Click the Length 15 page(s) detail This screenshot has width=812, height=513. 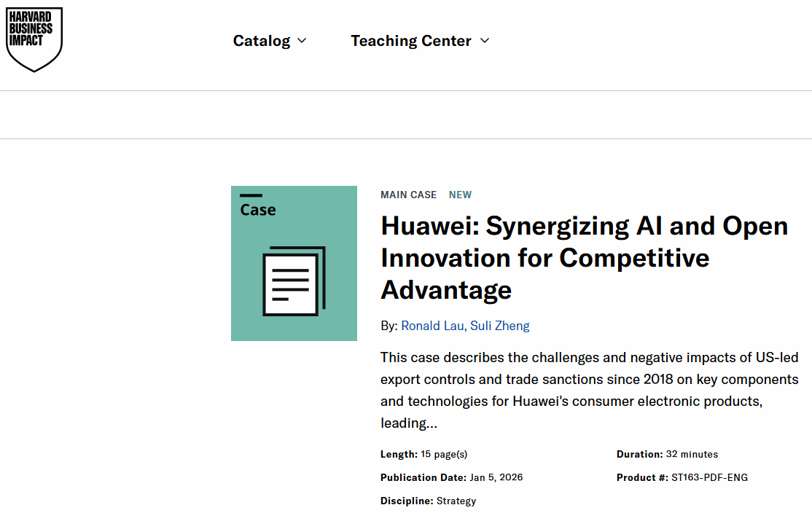coord(423,454)
